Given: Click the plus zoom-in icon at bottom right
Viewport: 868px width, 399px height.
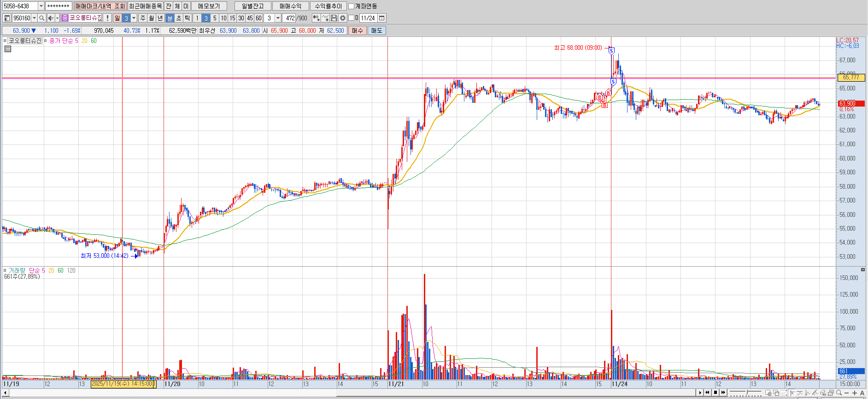Looking at the screenshot, I should pos(855,393).
